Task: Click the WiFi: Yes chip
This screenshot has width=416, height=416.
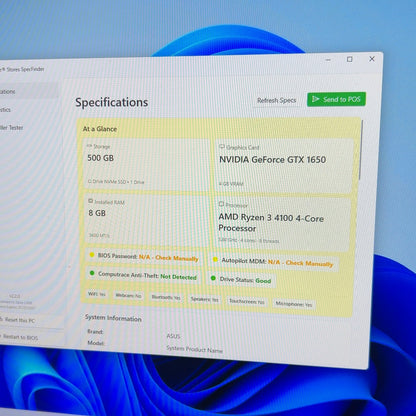Action: click(97, 294)
